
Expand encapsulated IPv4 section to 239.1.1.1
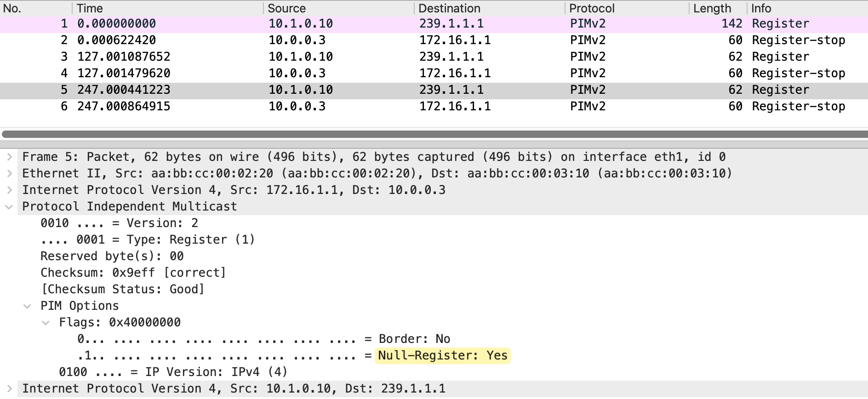click(9, 389)
